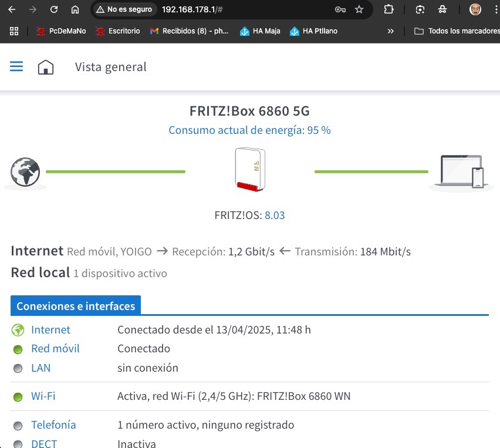Reload the page with the refresh icon
The width and height of the screenshot is (500, 448).
pyautogui.click(x=54, y=9)
